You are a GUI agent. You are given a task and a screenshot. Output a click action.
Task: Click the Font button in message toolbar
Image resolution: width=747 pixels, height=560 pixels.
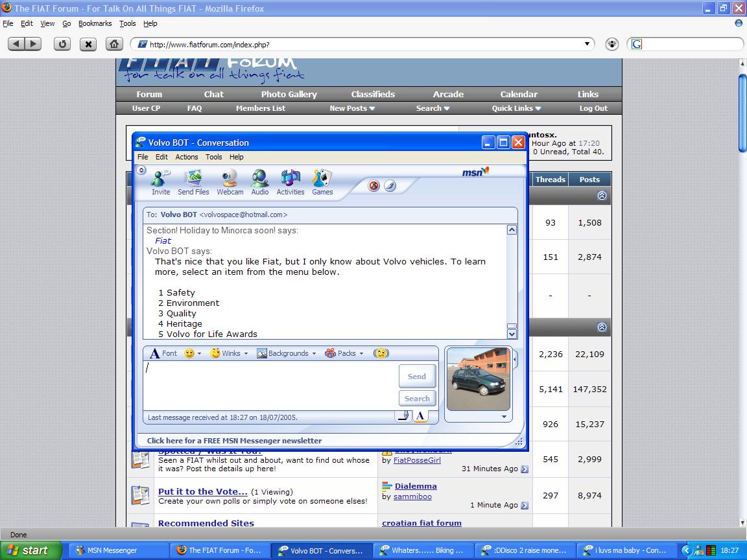pos(163,353)
